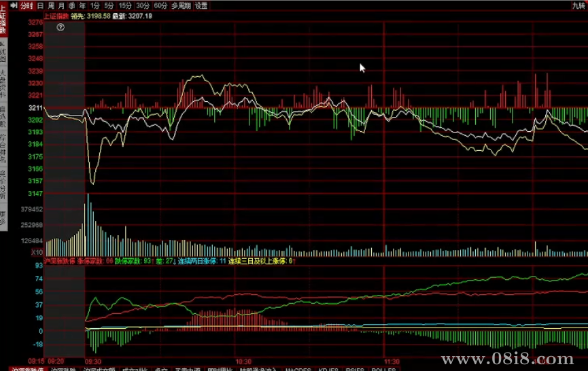Viewport: 588px width, 371px height.
Task: Select the 季 quarterly period
Action: point(71,5)
